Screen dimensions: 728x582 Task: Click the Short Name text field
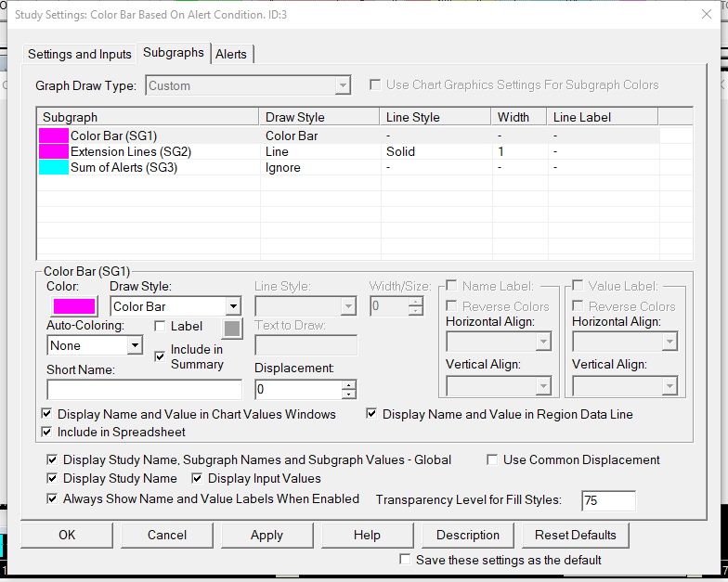tap(144, 389)
